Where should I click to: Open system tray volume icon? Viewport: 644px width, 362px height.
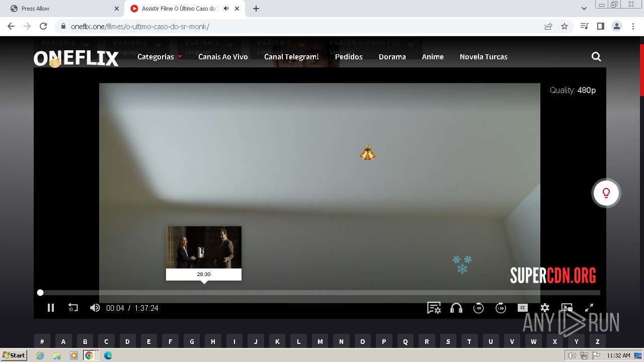pyautogui.click(x=572, y=355)
